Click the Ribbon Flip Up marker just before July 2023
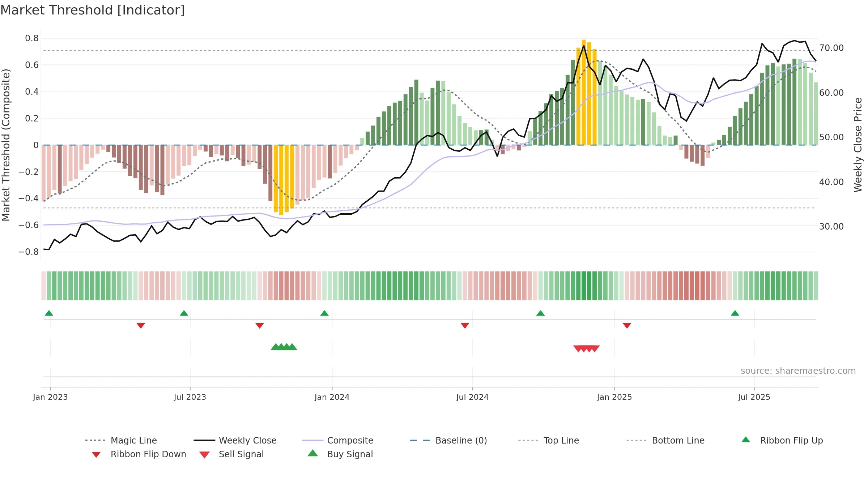The image size is (868, 488). (x=184, y=313)
